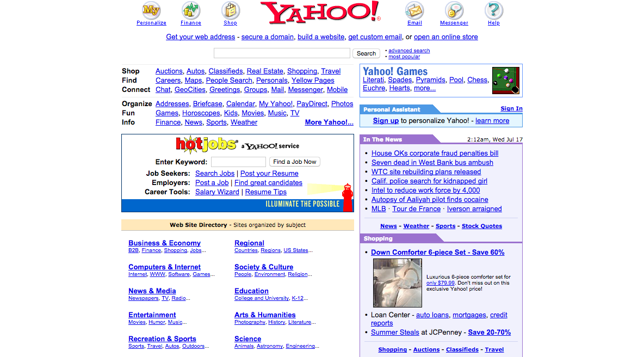This screenshot has width=644, height=357.
Task: Open the Regional directory
Action: pyautogui.click(x=249, y=243)
